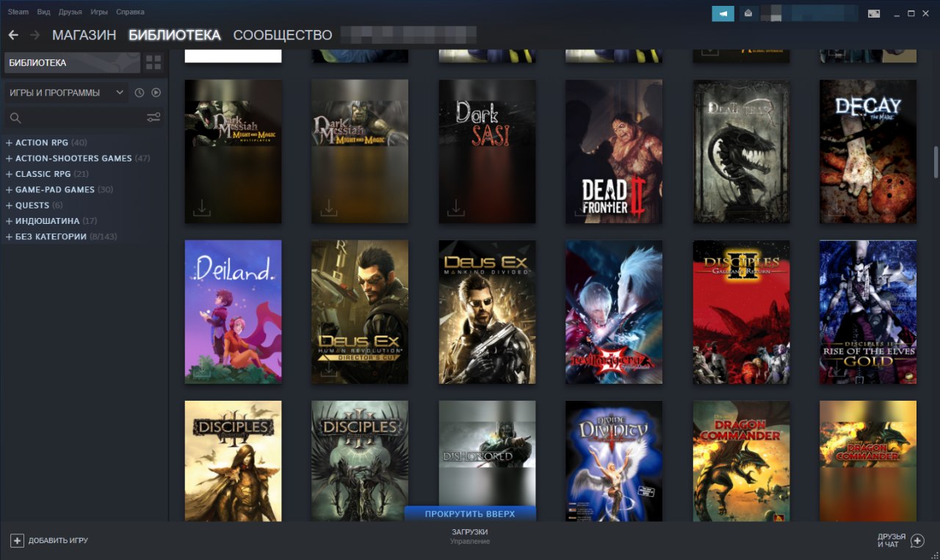Screen dimensions: 940x560
Task: Open ЗАГРУЗКИ Управление downloads link
Action: coord(470,537)
